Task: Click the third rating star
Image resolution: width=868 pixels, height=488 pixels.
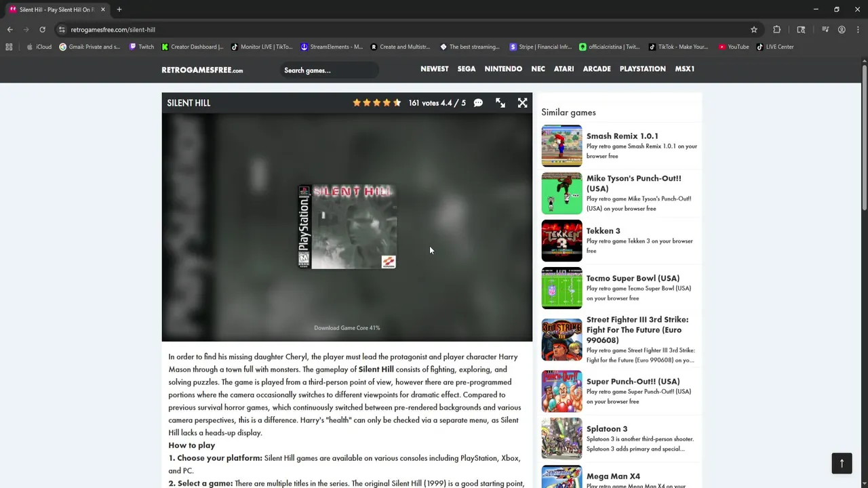Action: pyautogui.click(x=377, y=103)
